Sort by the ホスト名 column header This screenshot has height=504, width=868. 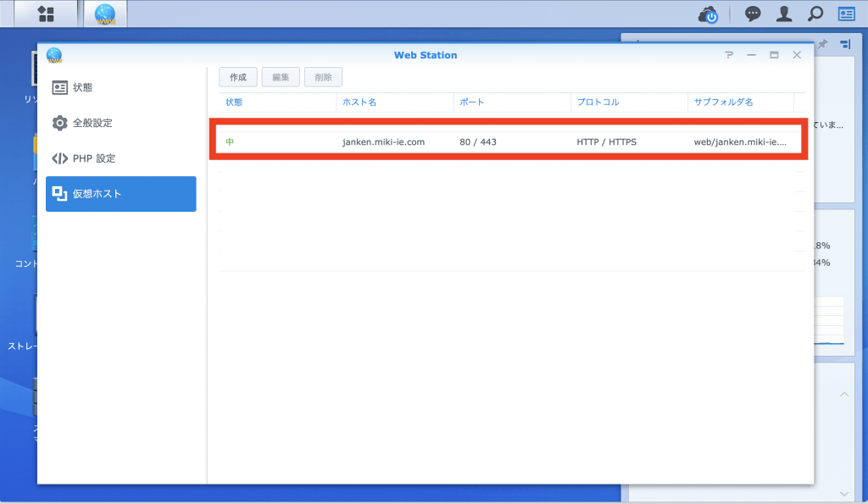pos(395,102)
